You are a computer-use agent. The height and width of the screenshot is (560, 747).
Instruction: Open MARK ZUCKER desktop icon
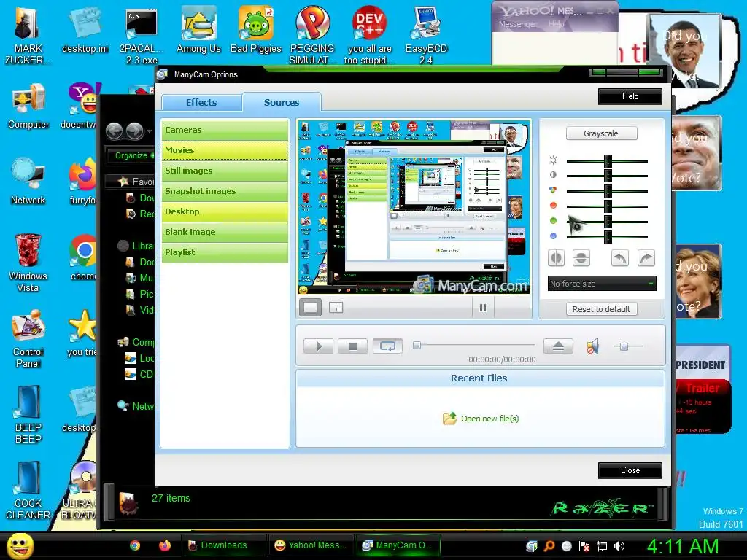(x=28, y=35)
